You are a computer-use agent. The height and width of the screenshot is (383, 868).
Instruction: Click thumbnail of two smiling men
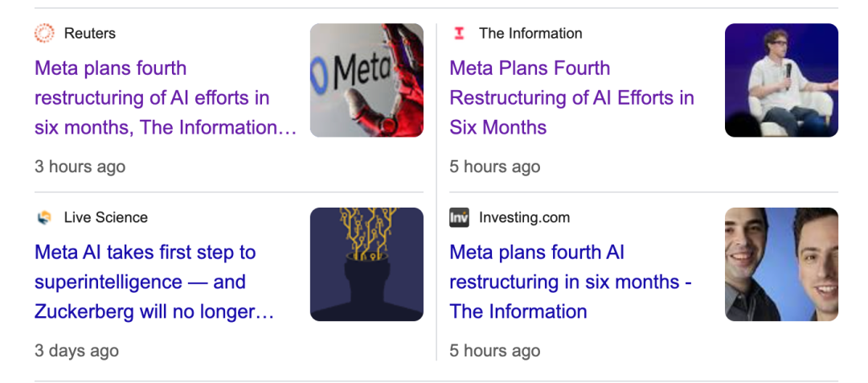pyautogui.click(x=781, y=264)
